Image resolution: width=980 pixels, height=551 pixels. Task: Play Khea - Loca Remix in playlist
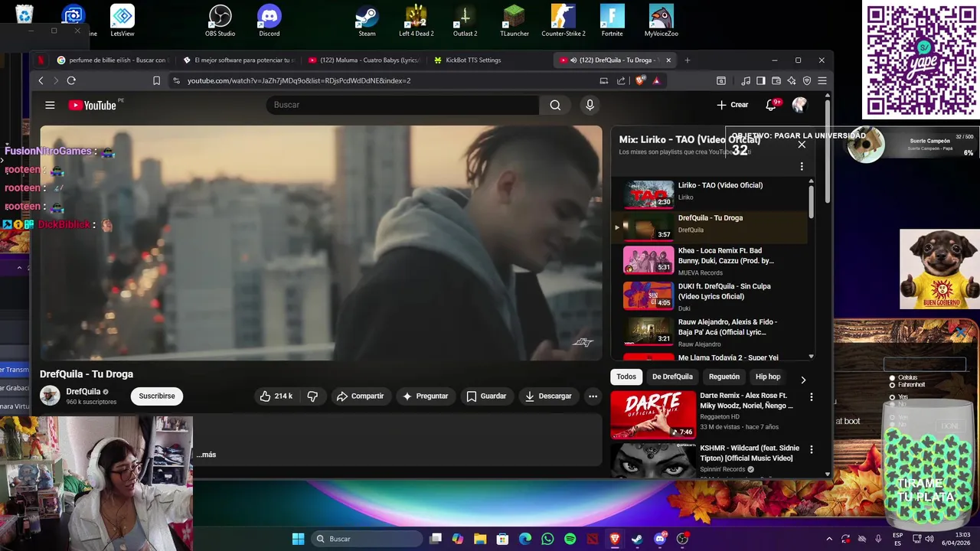tap(708, 260)
